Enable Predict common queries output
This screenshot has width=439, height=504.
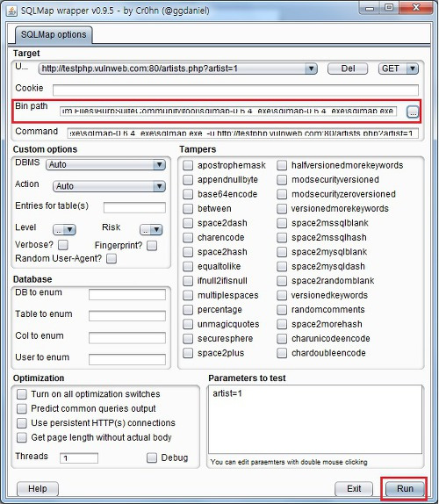pyautogui.click(x=22, y=408)
